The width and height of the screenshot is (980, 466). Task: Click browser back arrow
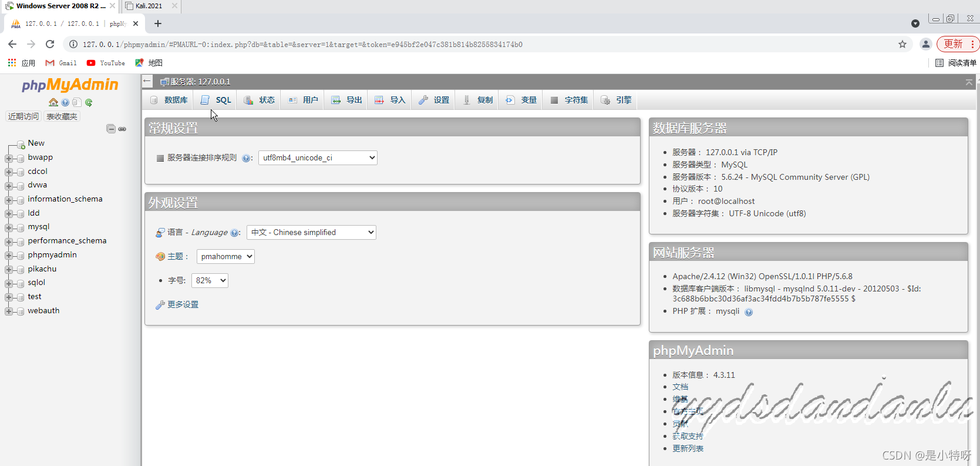pyautogui.click(x=12, y=44)
